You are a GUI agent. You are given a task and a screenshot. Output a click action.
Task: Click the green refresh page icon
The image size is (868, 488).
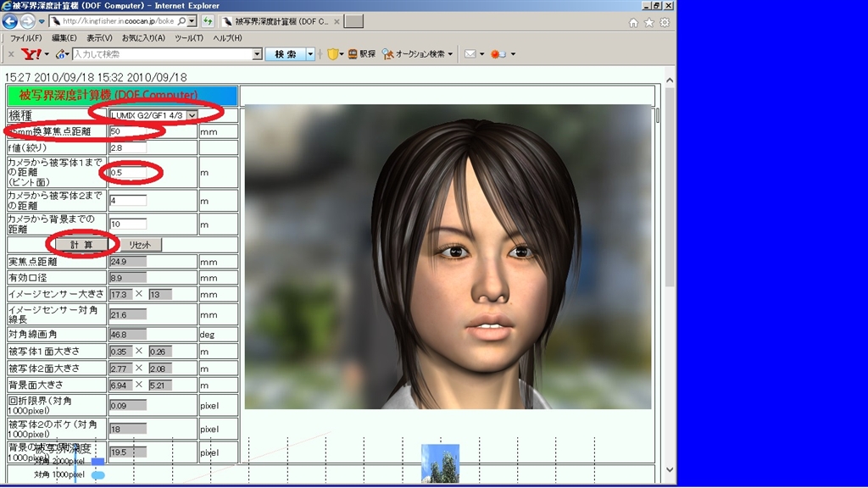[207, 21]
